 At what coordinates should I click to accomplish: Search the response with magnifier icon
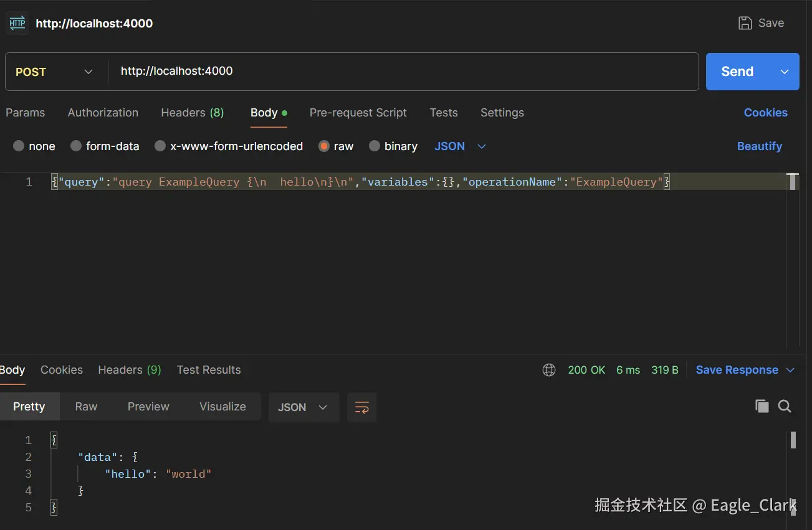(x=785, y=406)
